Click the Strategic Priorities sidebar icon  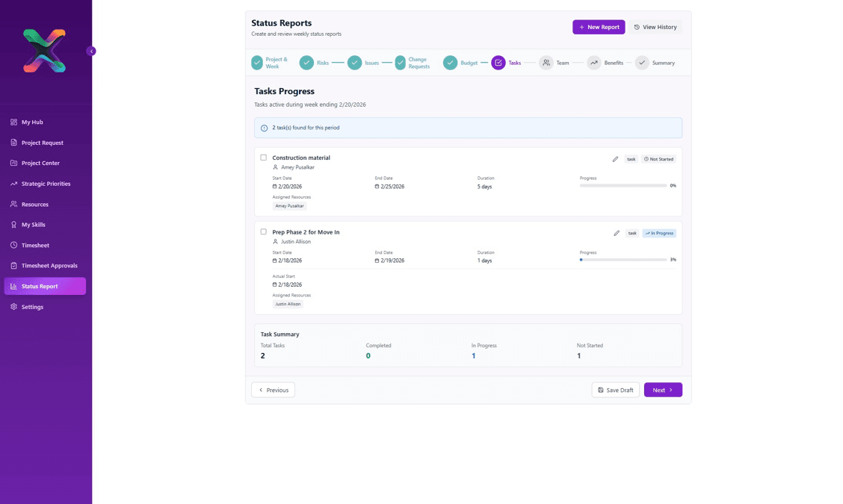tap(12, 184)
